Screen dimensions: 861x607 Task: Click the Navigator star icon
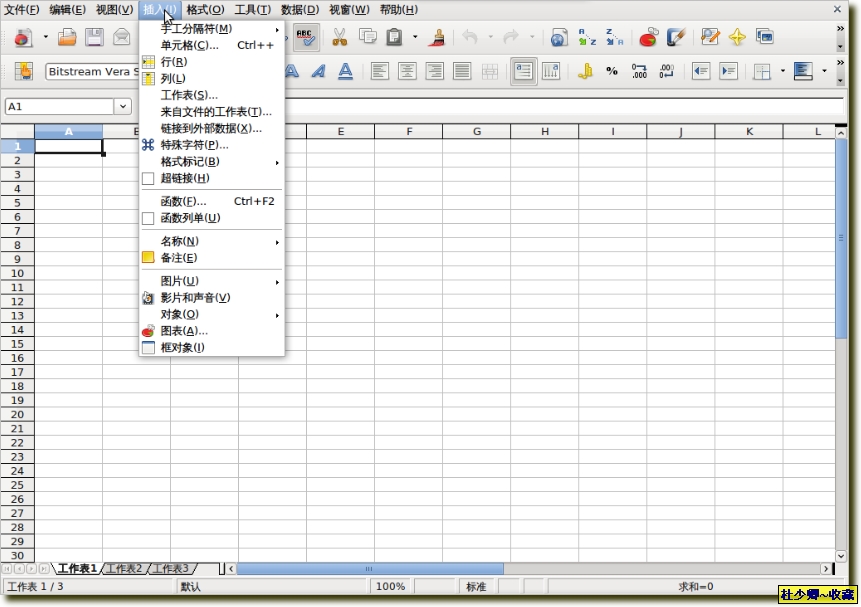(737, 38)
